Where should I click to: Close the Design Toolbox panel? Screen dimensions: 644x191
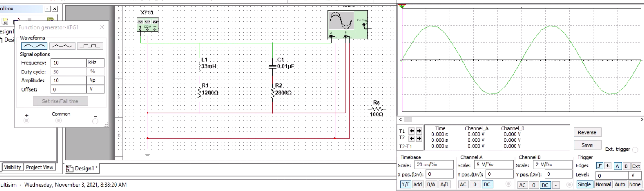(x=55, y=9)
